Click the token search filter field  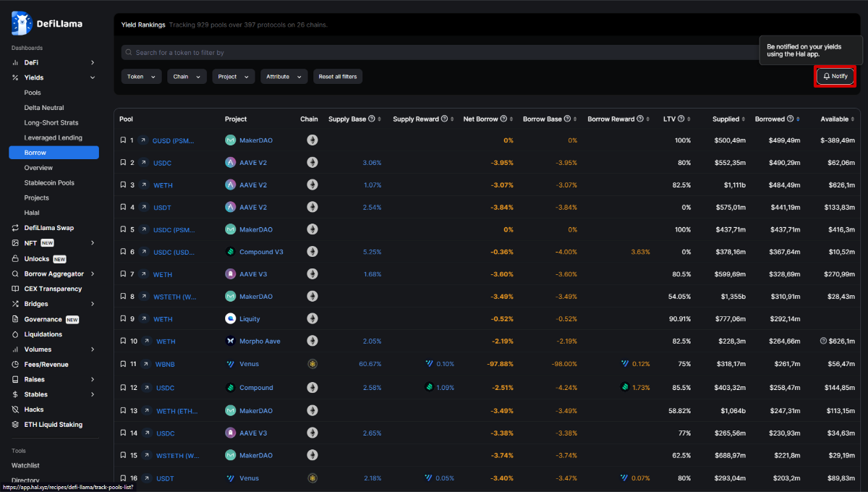point(434,53)
